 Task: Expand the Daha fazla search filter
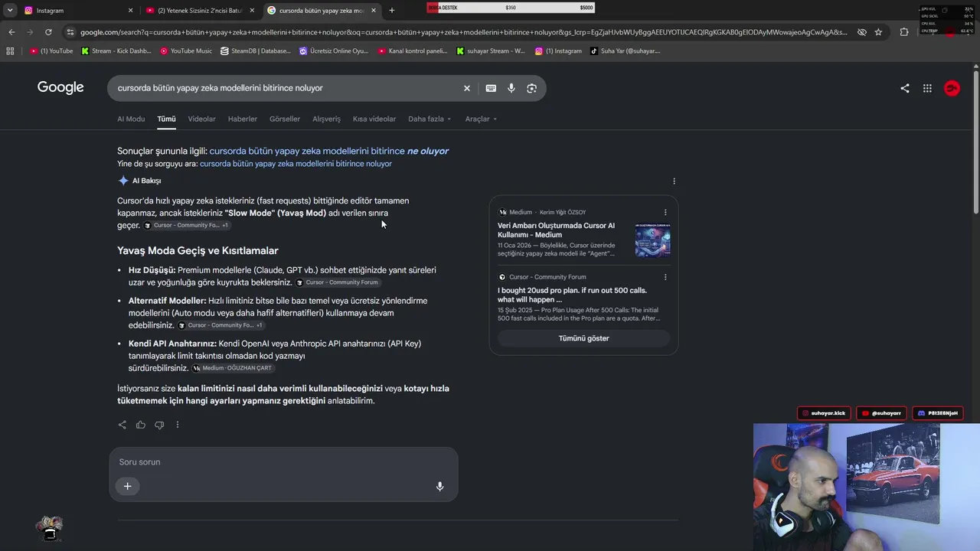(430, 119)
